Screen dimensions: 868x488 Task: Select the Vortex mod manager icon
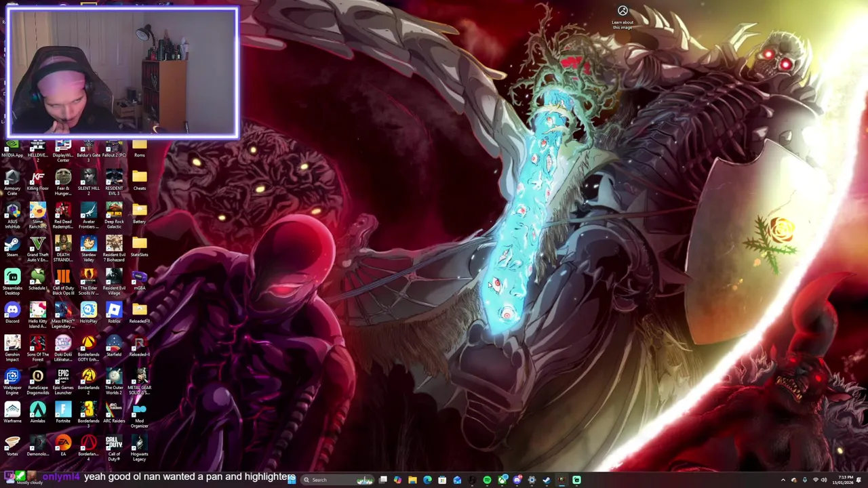[12, 446]
